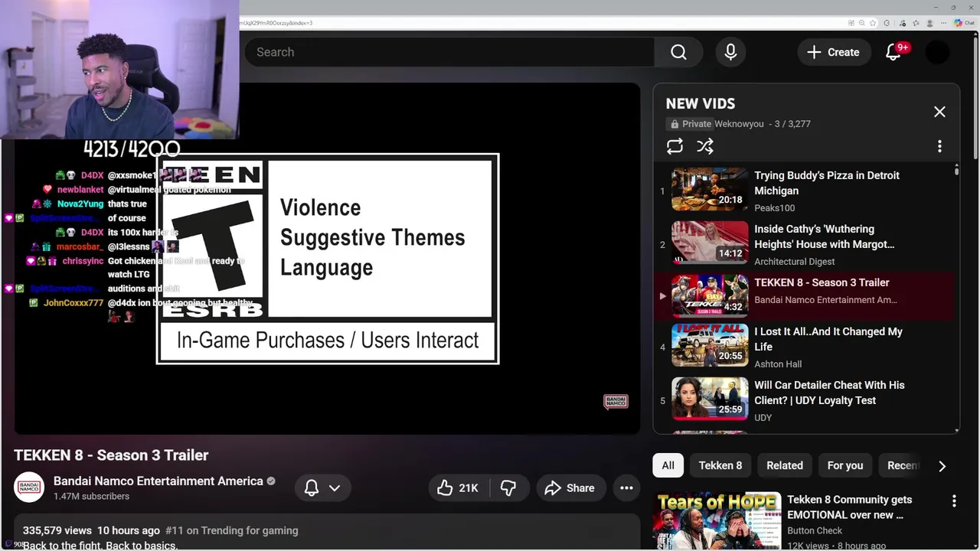980x551 pixels.
Task: Click the browser zoom magnifier icon
Action: 861,23
